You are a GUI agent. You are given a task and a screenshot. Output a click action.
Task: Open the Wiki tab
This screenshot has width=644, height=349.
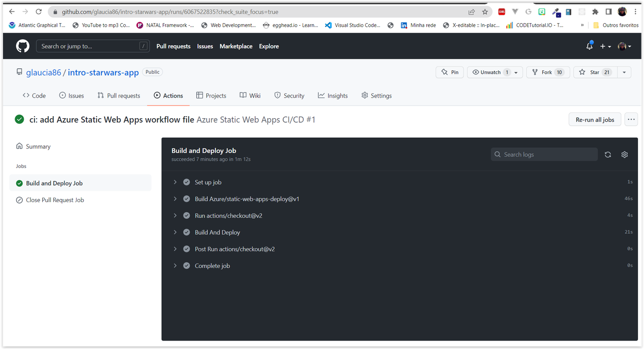tap(250, 96)
